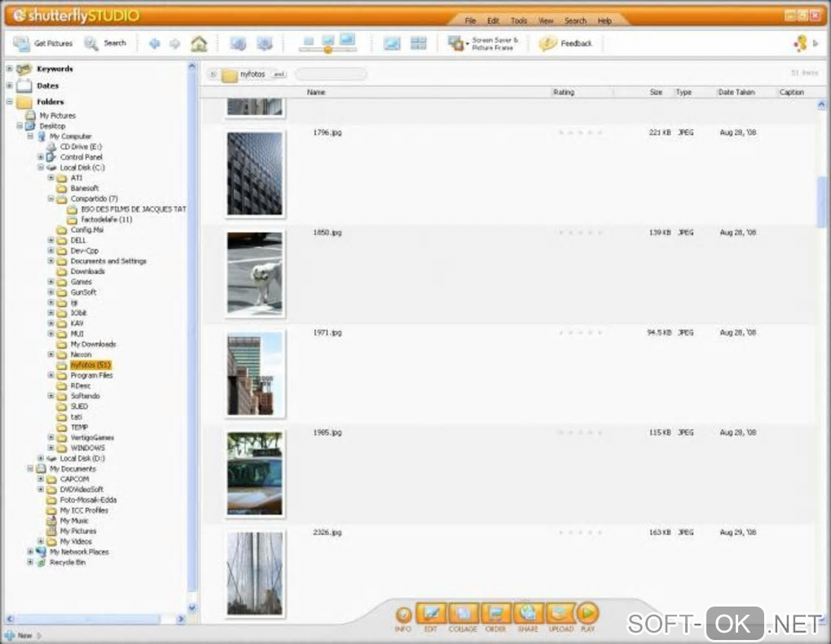Viewport: 831px width, 644px height.
Task: Open ORDER from bottom action bar
Action: coord(495,617)
